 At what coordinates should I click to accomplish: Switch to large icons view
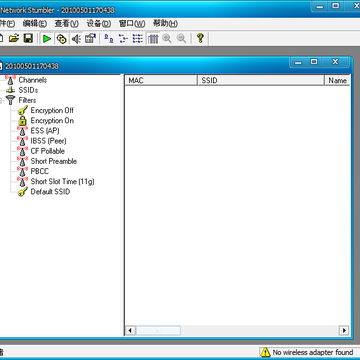tap(109, 39)
